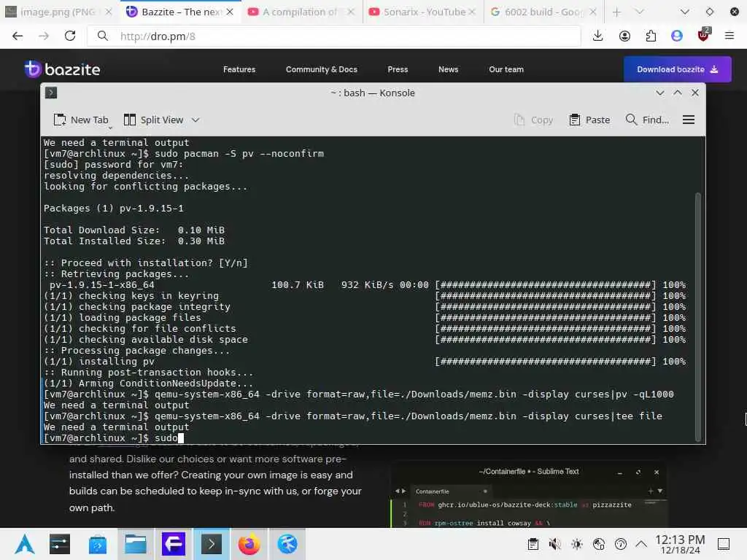Click the URL bar showing dro.pm/8
The image size is (747, 560).
pos(333,36)
